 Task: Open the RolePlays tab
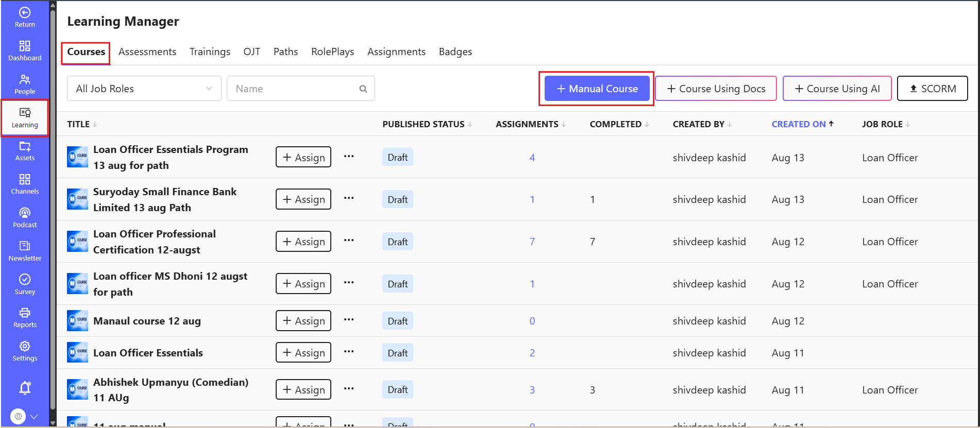click(x=332, y=52)
